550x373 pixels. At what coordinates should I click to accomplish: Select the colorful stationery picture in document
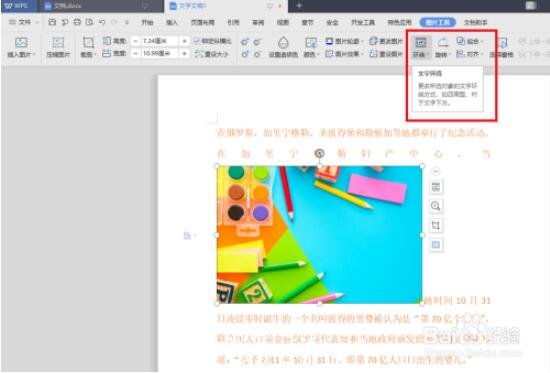pyautogui.click(x=319, y=234)
